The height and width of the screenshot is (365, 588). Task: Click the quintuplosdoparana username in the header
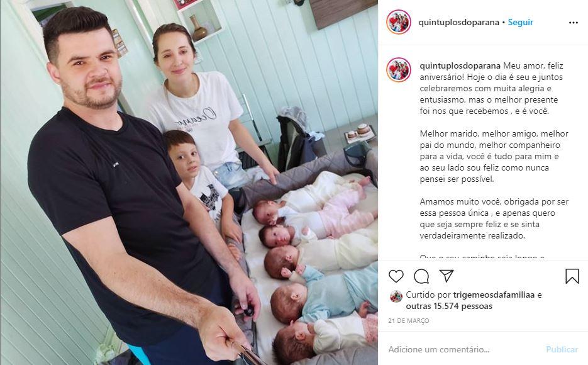[x=458, y=22]
